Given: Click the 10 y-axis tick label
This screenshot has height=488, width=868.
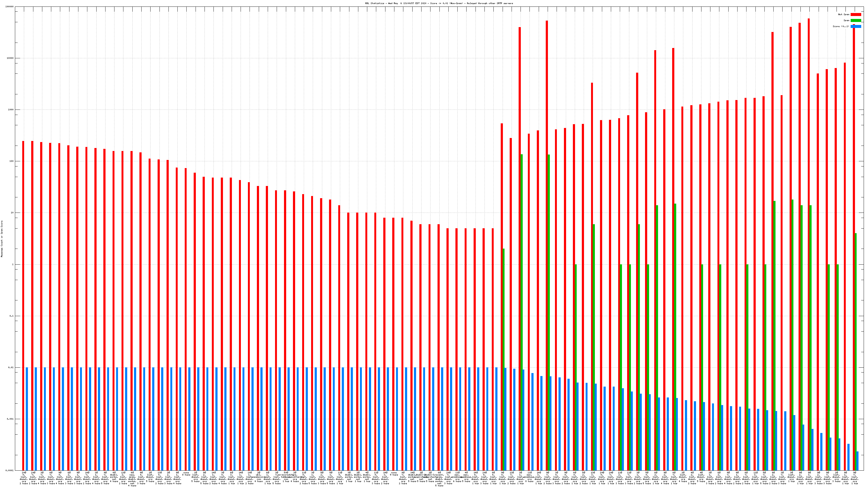Looking at the screenshot, I should pyautogui.click(x=12, y=213).
